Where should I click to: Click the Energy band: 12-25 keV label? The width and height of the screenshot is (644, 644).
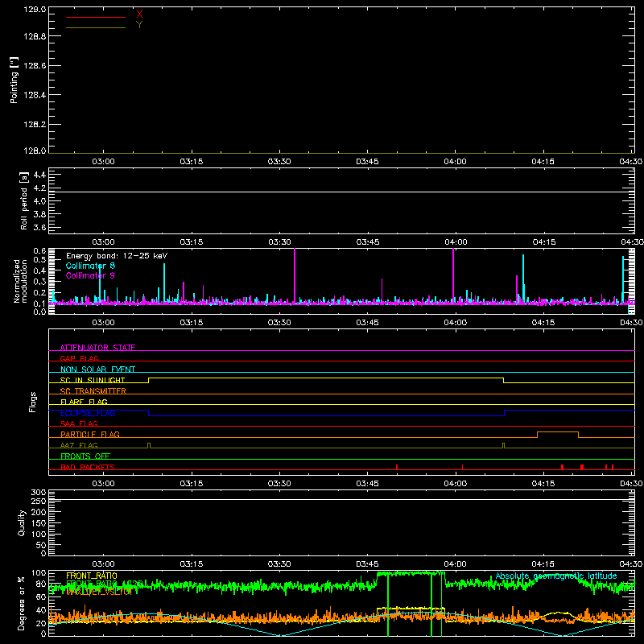click(117, 256)
